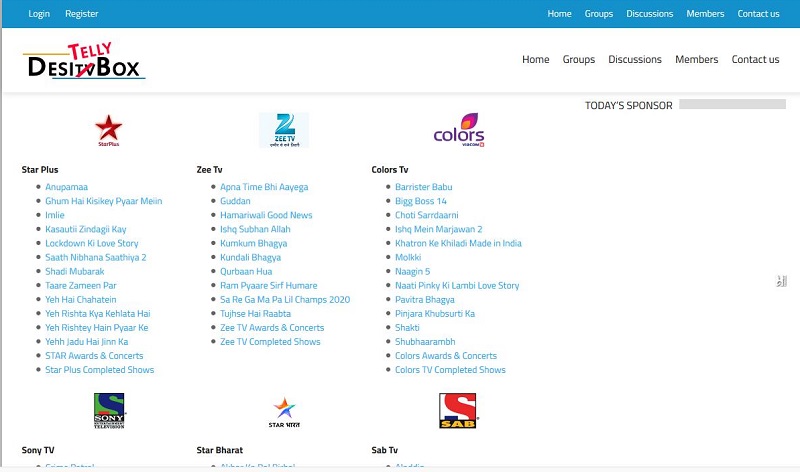Click the small widget icon at right edge
Screen dimensions: 800x472
(781, 281)
